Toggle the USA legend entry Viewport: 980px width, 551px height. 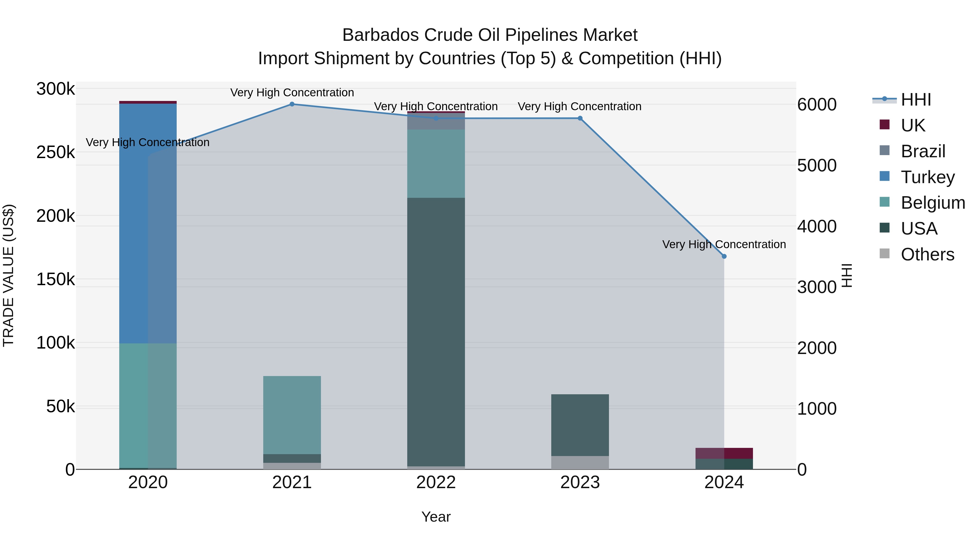(908, 228)
